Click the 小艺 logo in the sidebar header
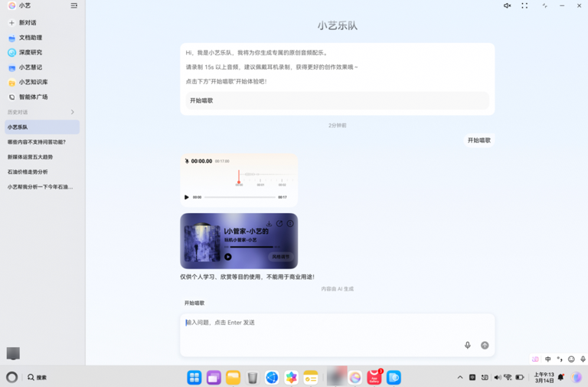588x387 pixels. (x=12, y=5)
